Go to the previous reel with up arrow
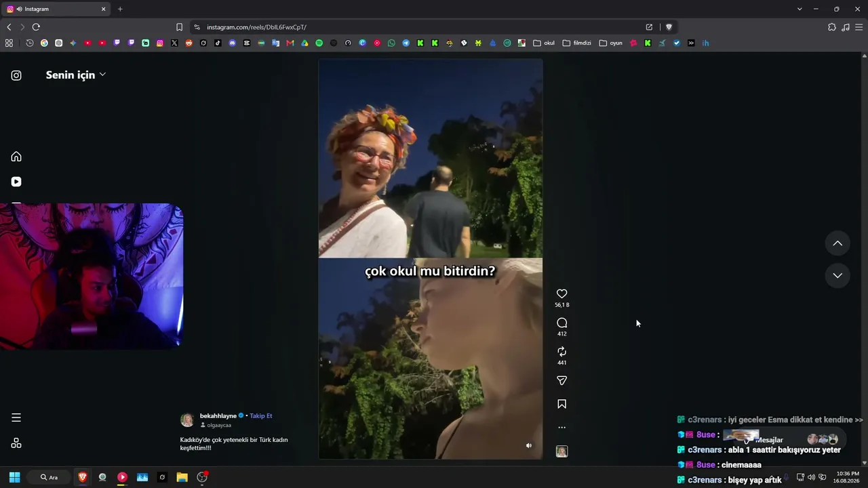The image size is (868, 488). click(837, 243)
